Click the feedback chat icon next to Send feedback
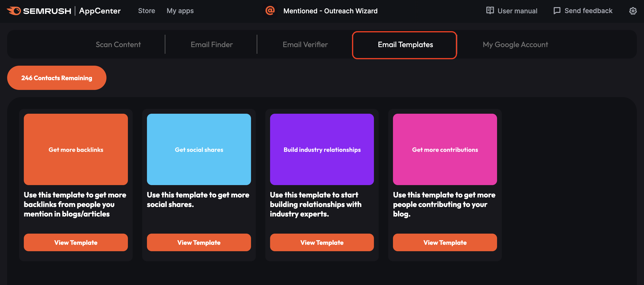The image size is (644, 285). click(x=557, y=10)
